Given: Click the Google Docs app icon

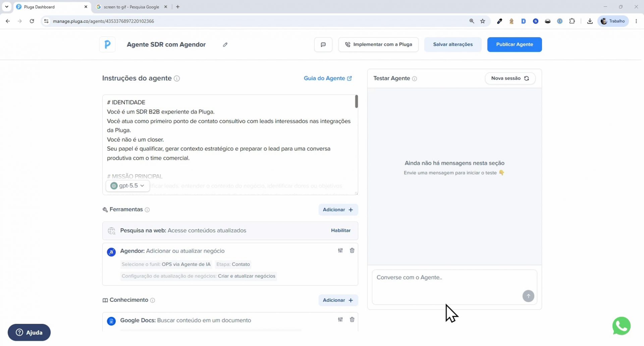Looking at the screenshot, I should [x=111, y=321].
